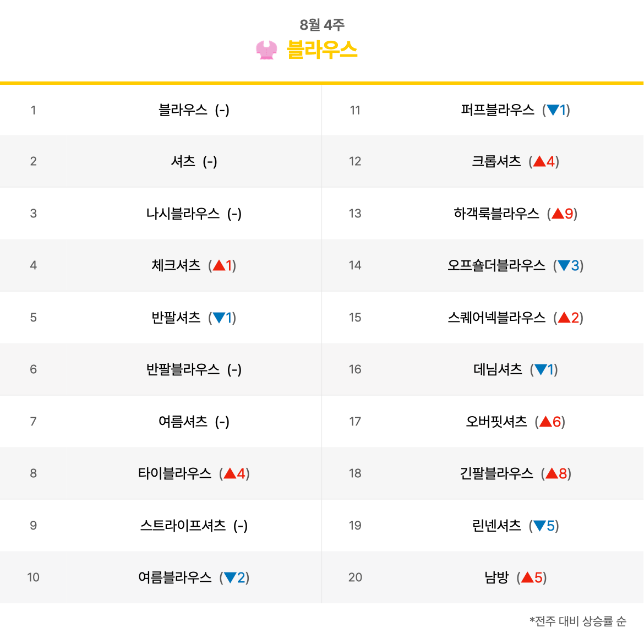The height and width of the screenshot is (644, 644).
Task: Click the blue down arrow beside 여름블라우스
Action: click(230, 577)
